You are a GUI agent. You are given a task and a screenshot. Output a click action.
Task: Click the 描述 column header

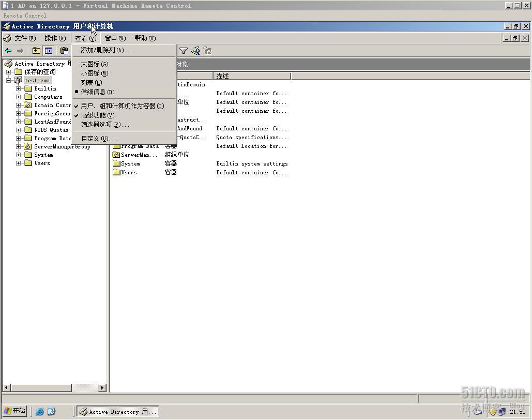pyautogui.click(x=252, y=76)
